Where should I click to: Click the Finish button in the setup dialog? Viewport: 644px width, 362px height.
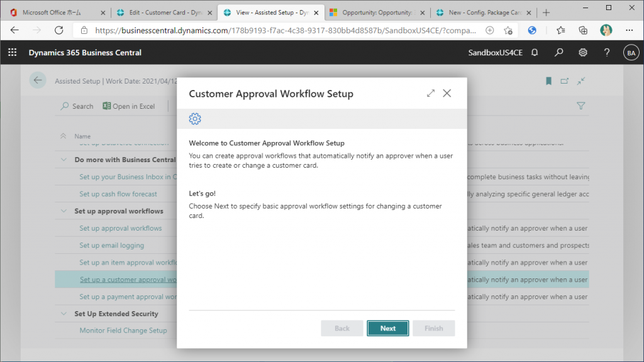(x=434, y=328)
